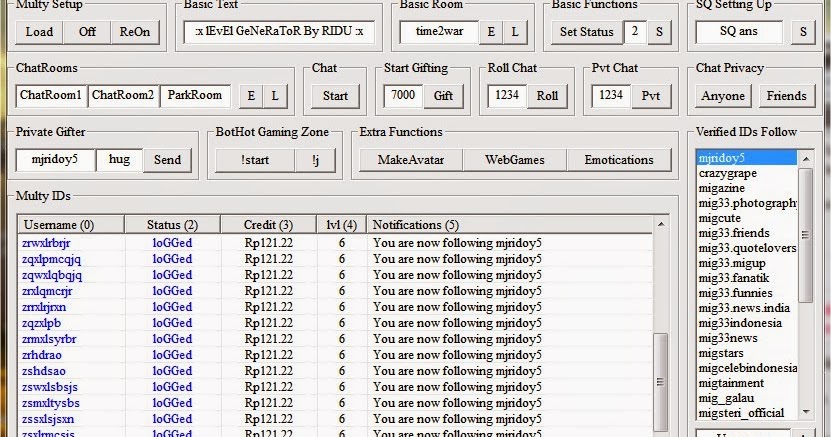
Task: Click the hug gift name field
Action: tap(119, 159)
